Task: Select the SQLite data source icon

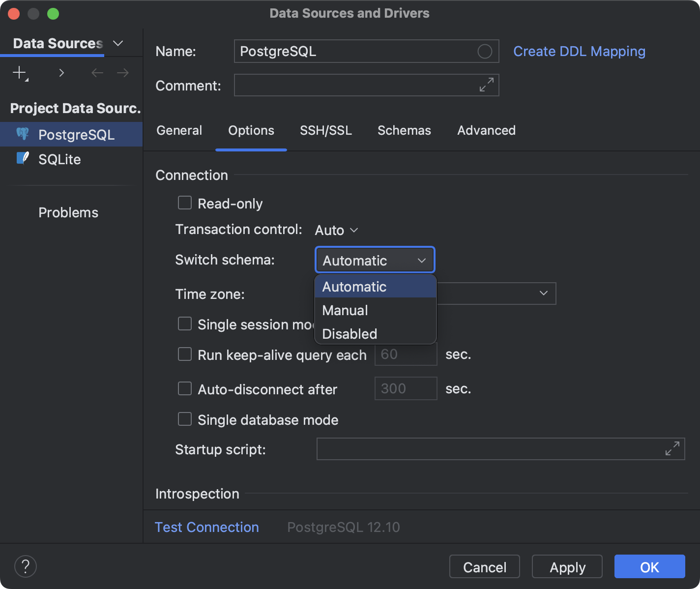Action: tap(23, 158)
